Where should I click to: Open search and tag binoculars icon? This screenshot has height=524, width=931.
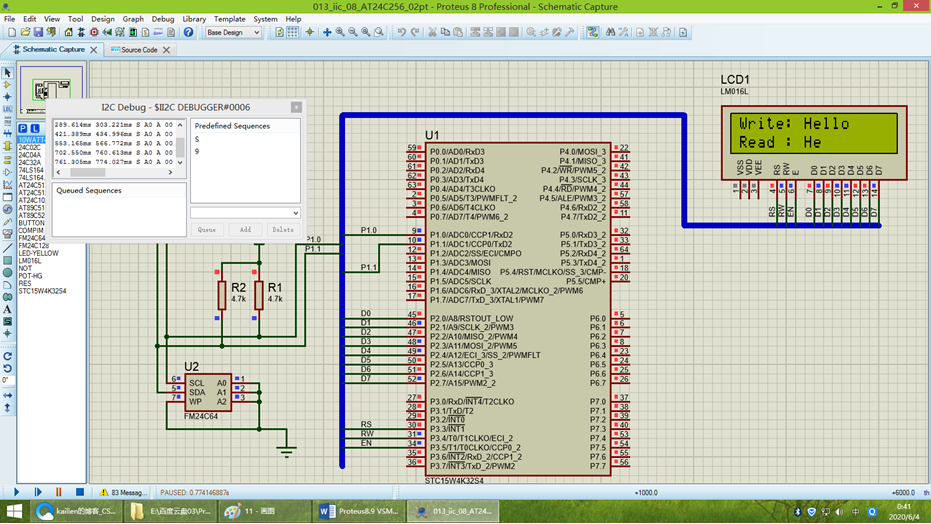point(610,33)
